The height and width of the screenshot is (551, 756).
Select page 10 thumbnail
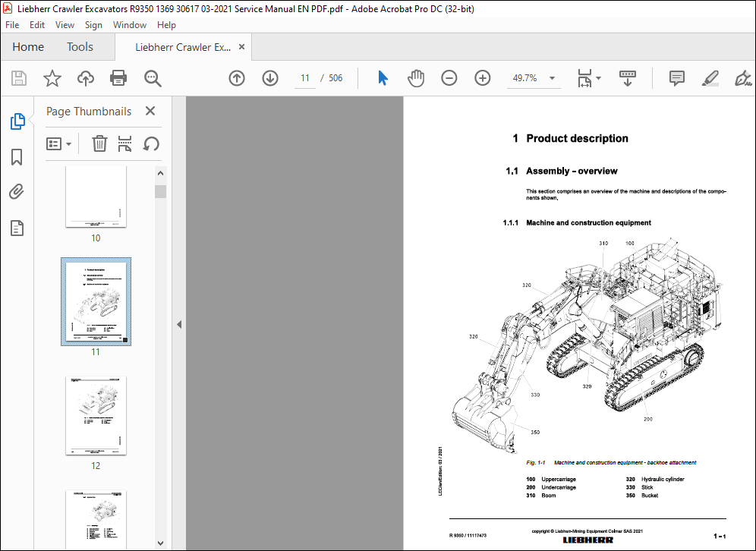96,197
